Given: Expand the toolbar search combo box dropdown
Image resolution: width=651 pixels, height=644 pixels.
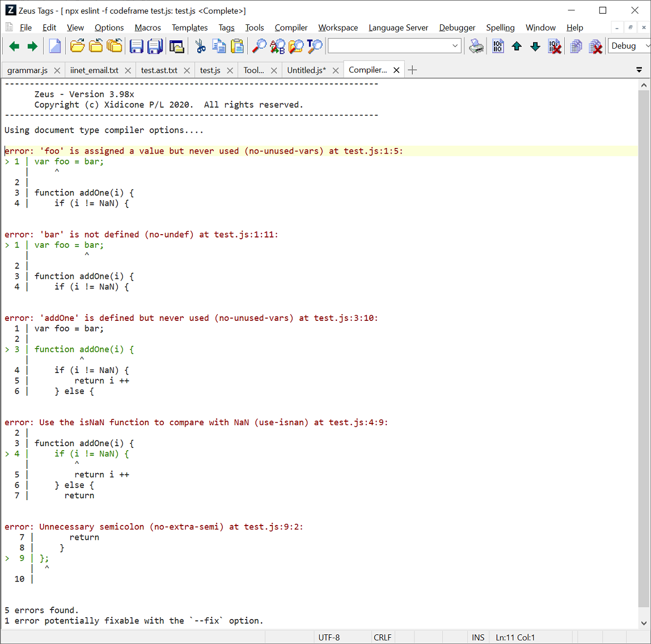Looking at the screenshot, I should pos(455,46).
